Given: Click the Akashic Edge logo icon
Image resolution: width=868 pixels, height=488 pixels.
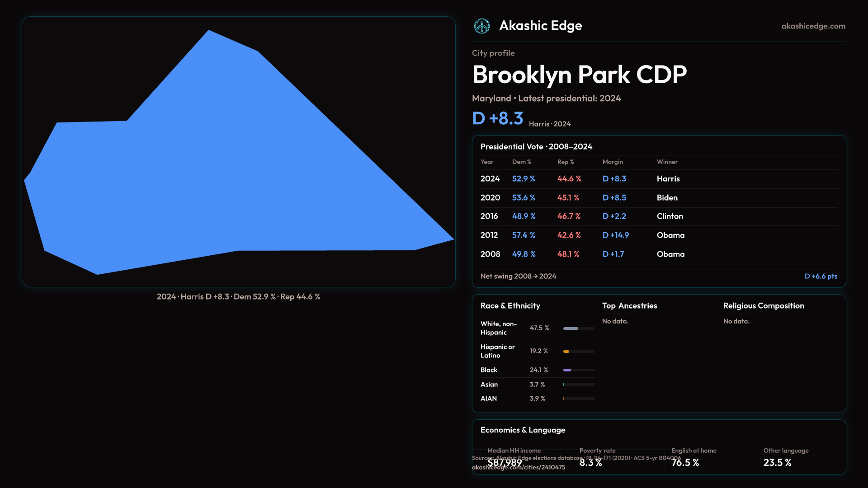Looking at the screenshot, I should click(x=481, y=26).
